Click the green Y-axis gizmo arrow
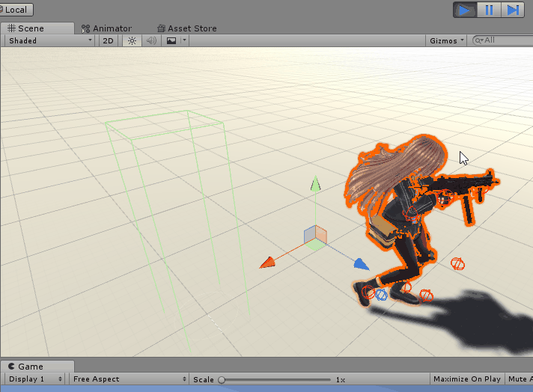 [316, 184]
